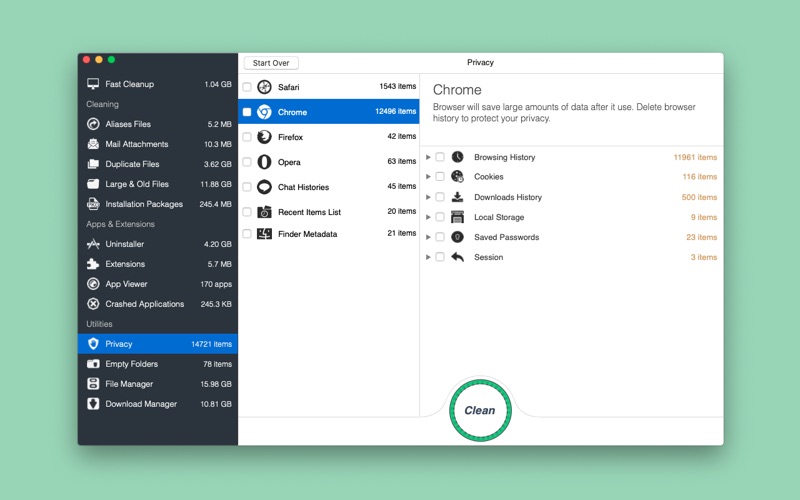Check the Cookies checkbox

(x=440, y=177)
